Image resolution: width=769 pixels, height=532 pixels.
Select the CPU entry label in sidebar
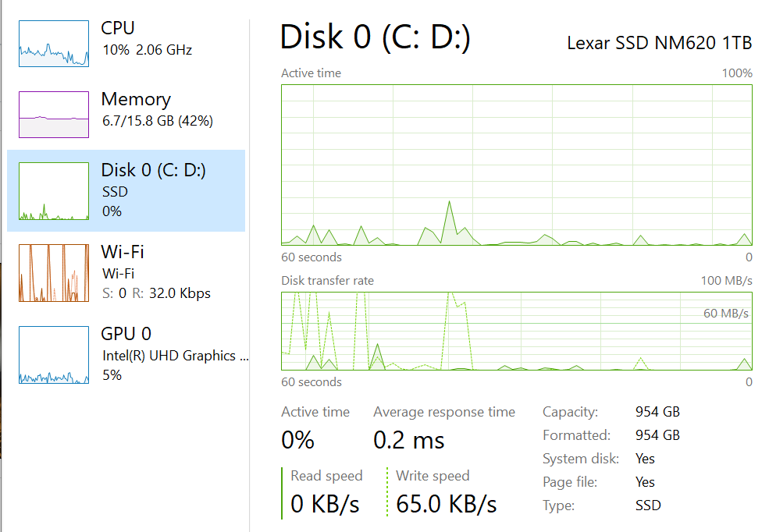pyautogui.click(x=118, y=28)
